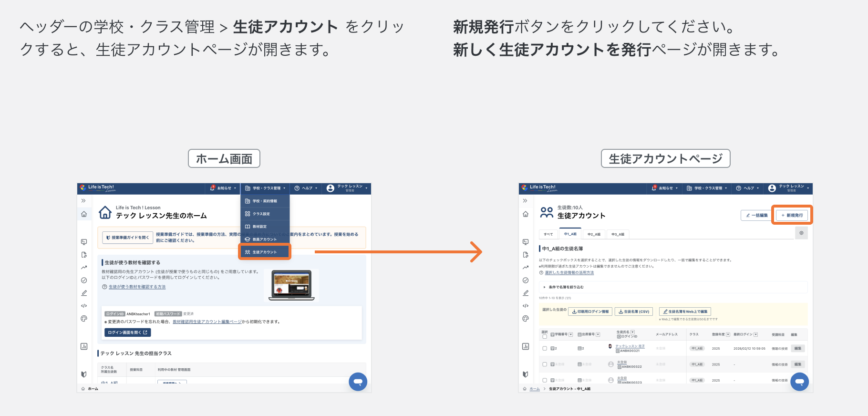Click palette sidebar icon in ホーム画面 screenshot
868x416 pixels.
(84, 319)
